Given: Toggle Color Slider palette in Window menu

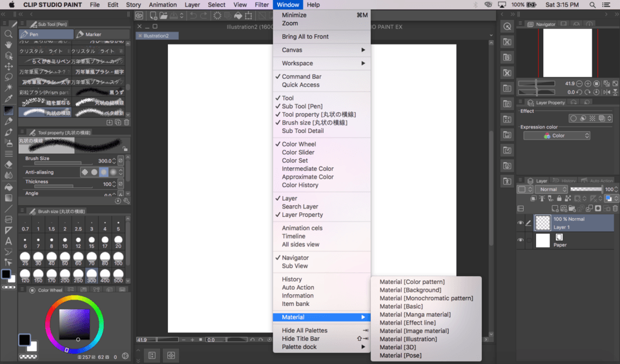Looking at the screenshot, I should point(298,152).
